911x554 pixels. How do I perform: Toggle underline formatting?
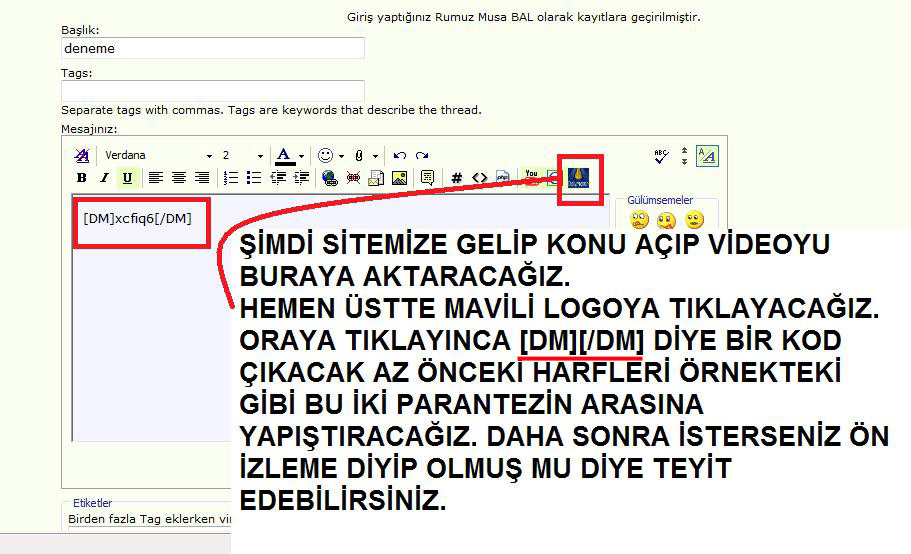(x=127, y=178)
